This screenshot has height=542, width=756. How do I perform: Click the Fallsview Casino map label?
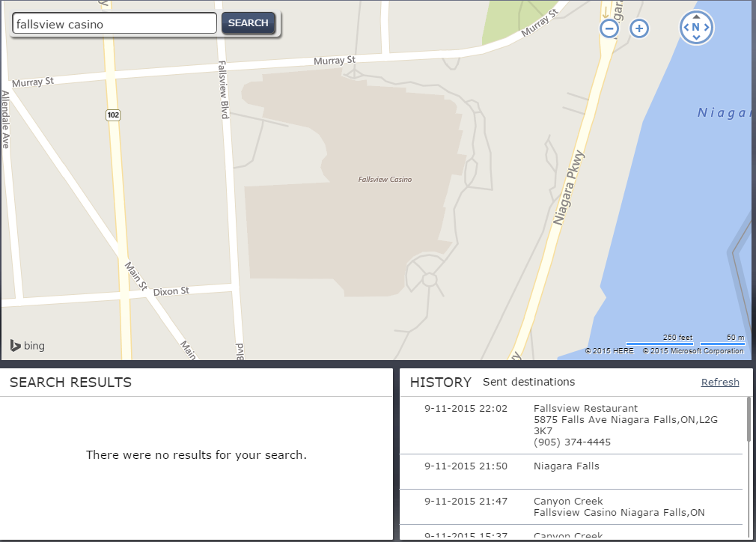coord(385,180)
